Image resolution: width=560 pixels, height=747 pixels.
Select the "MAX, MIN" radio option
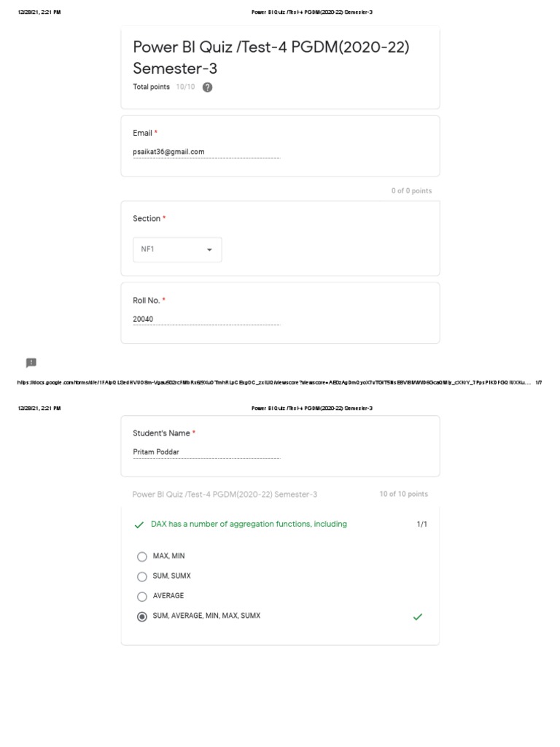[142, 557]
